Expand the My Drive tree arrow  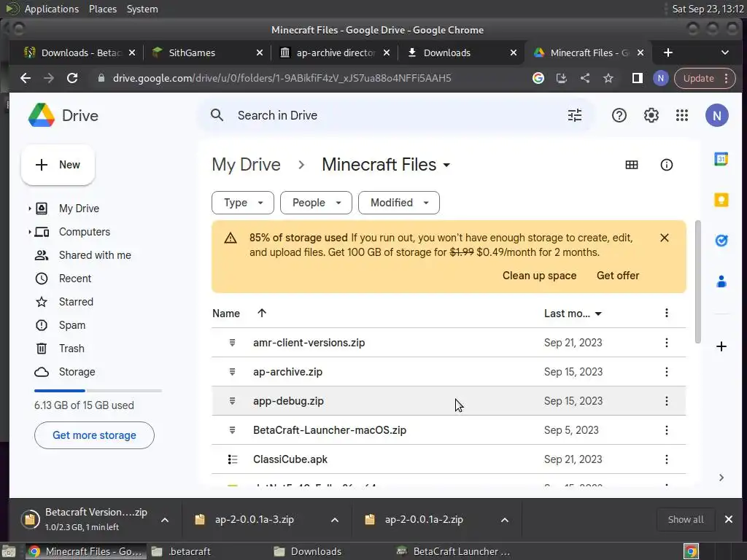coord(30,209)
